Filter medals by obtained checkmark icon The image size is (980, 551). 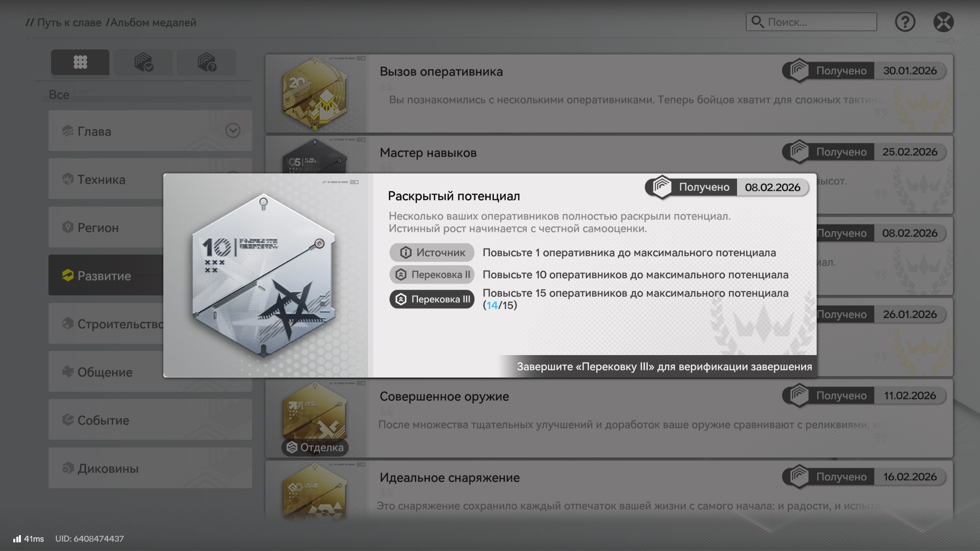click(143, 62)
